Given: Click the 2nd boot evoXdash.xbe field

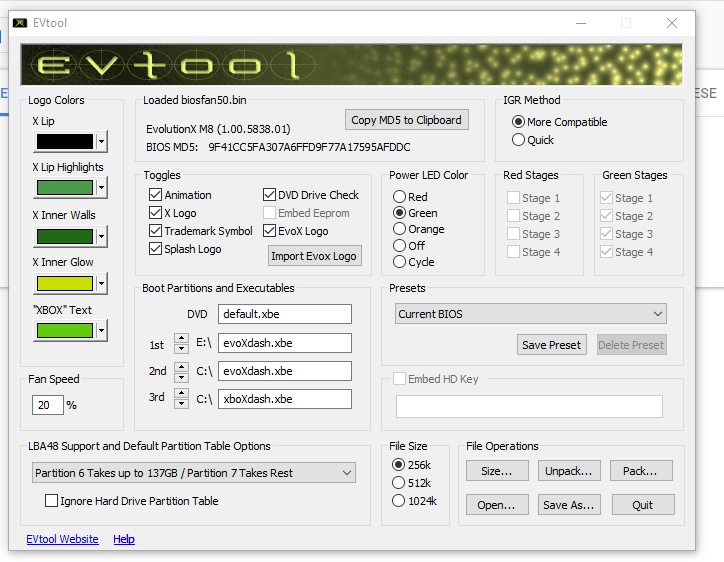Looking at the screenshot, I should coord(285,371).
